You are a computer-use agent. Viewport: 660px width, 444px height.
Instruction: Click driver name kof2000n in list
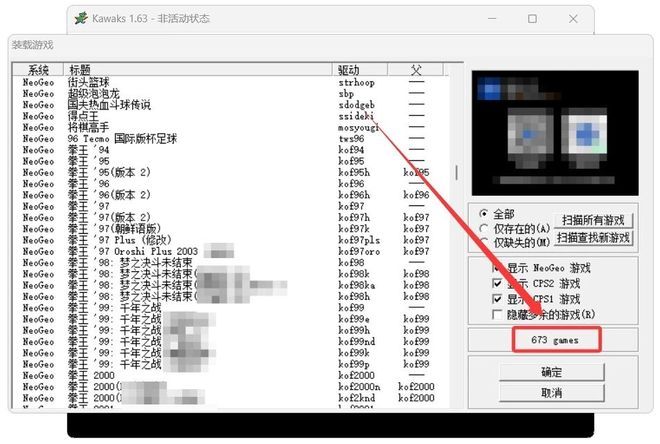[x=359, y=386]
